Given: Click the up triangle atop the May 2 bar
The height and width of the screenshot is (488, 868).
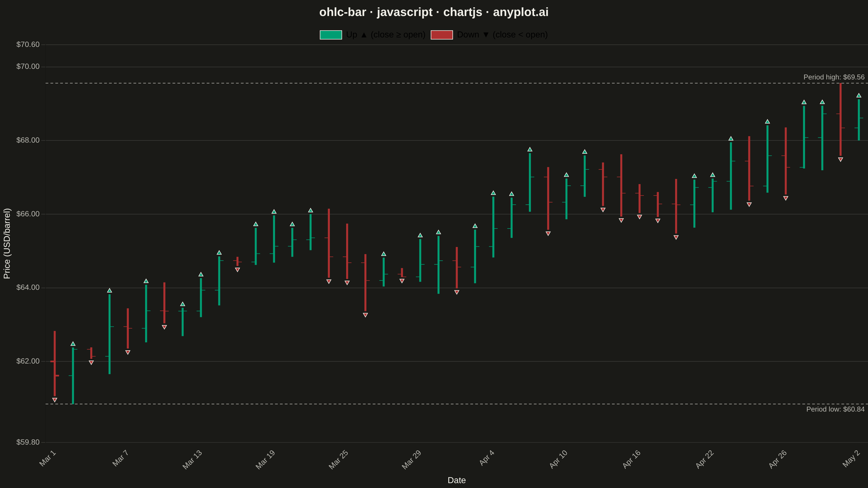Looking at the screenshot, I should coord(859,95).
